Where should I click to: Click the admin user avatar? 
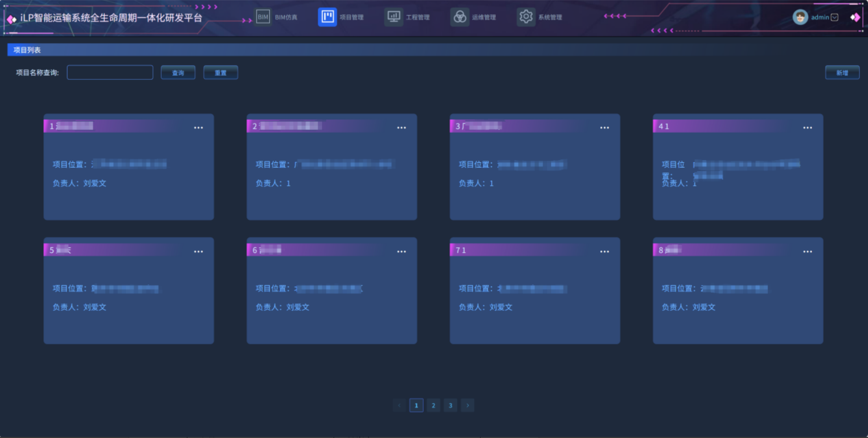[800, 17]
